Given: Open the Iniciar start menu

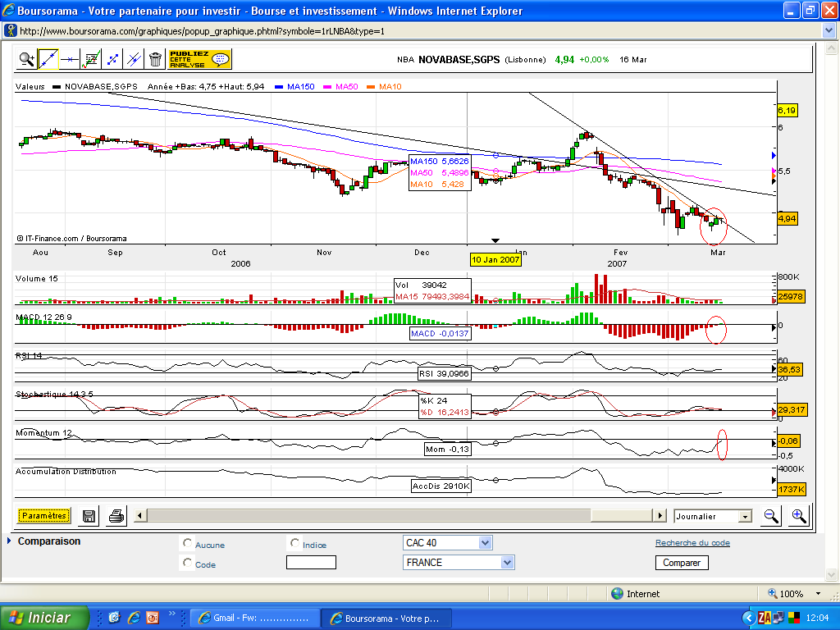Looking at the screenshot, I should 41,618.
